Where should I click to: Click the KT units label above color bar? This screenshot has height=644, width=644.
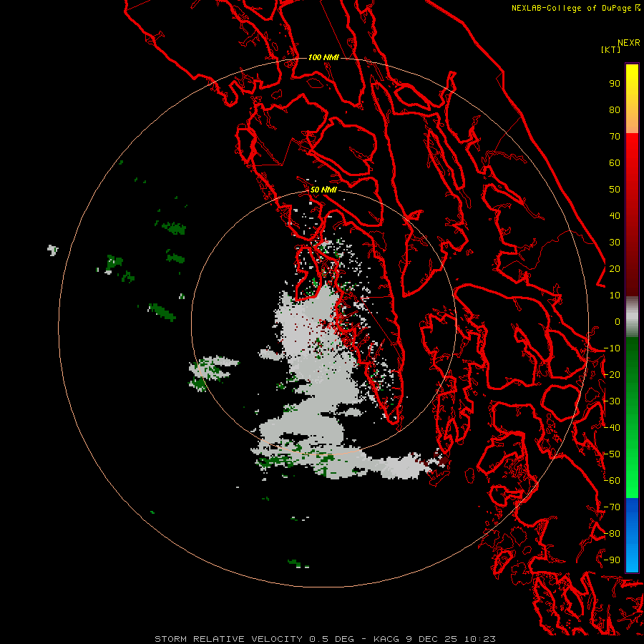point(611,49)
